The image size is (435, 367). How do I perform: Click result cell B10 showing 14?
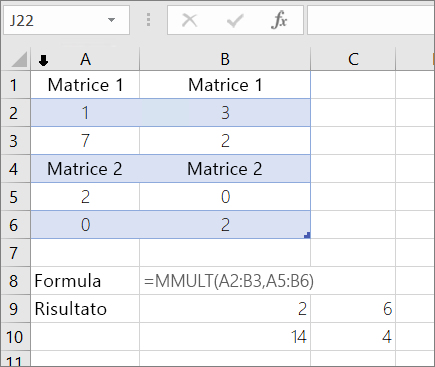click(x=225, y=337)
